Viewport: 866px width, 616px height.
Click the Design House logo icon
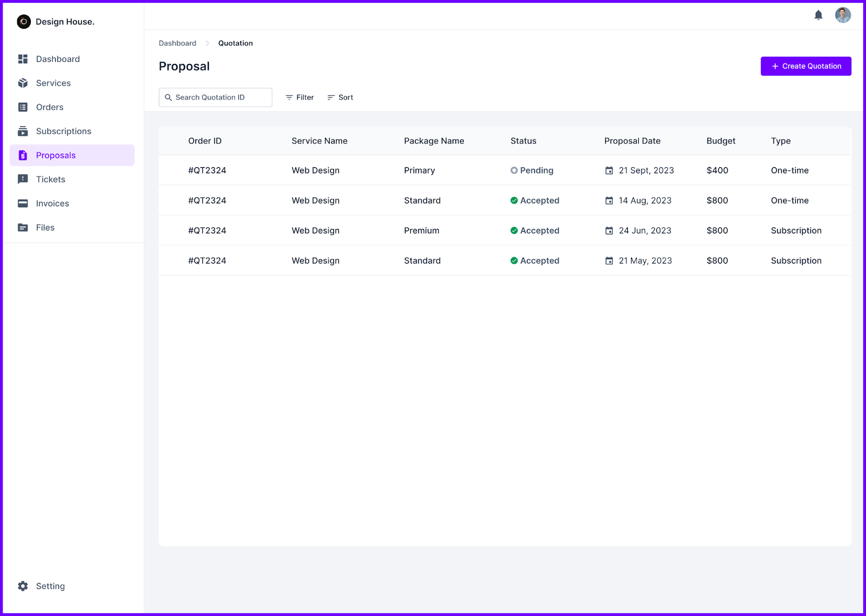coord(24,22)
